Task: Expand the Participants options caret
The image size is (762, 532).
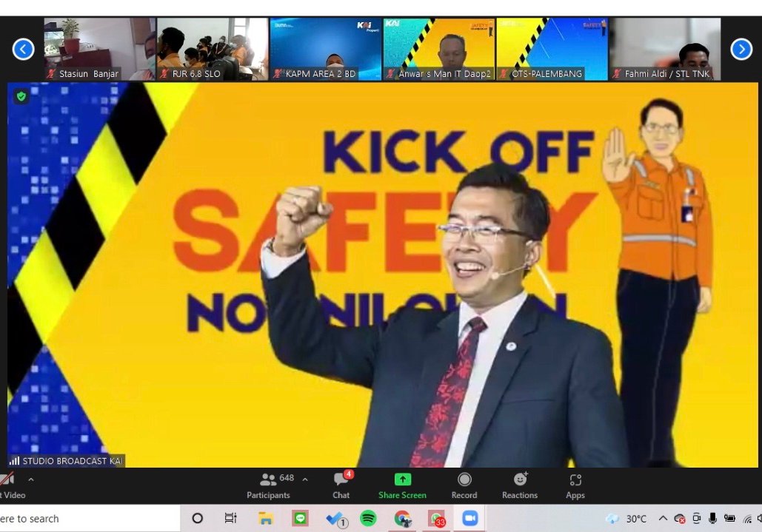Action: coord(304,479)
